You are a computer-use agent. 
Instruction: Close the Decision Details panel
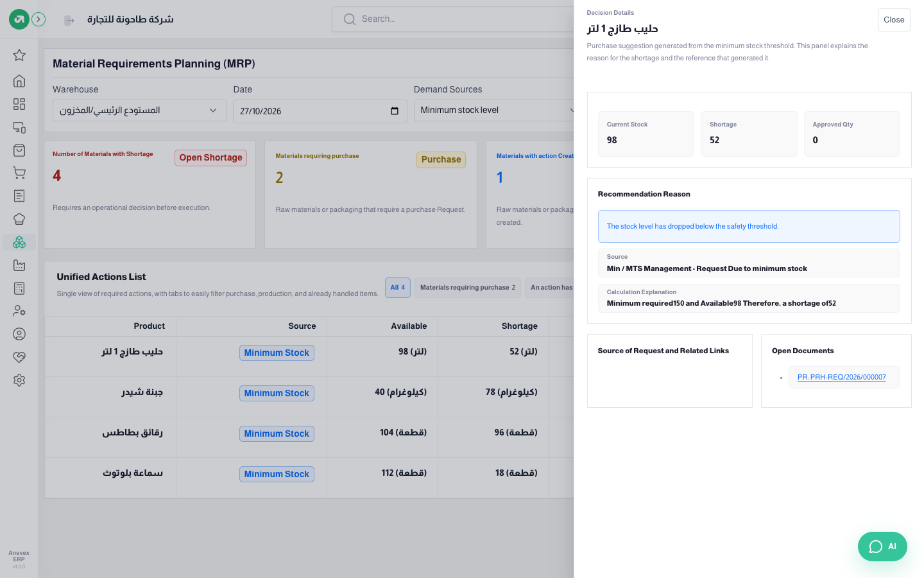pyautogui.click(x=894, y=20)
